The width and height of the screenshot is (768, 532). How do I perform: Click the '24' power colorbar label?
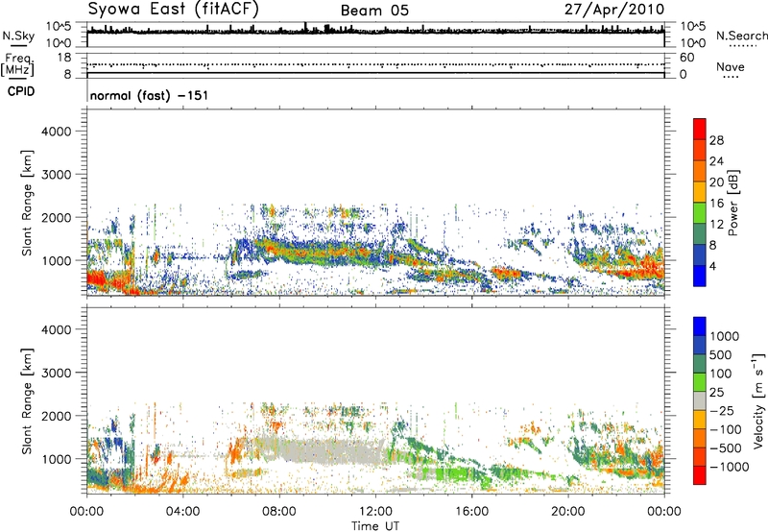tap(716, 161)
